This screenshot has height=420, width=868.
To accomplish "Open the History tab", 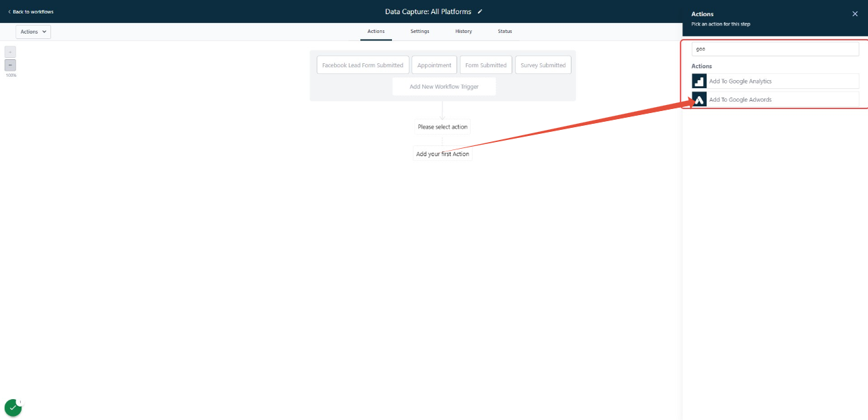I will click(463, 32).
